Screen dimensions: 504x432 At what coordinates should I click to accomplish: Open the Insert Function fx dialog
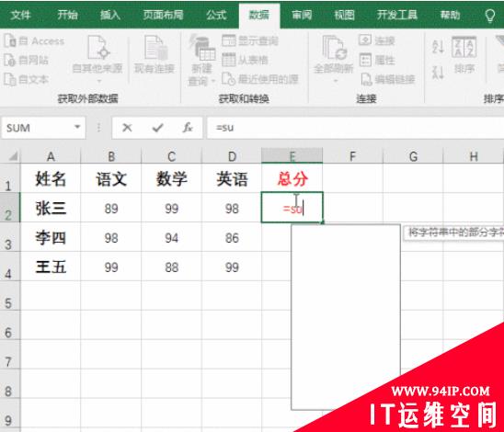tap(188, 128)
